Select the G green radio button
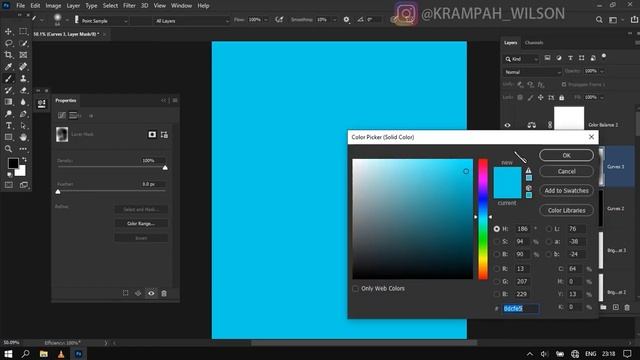 tap(497, 282)
